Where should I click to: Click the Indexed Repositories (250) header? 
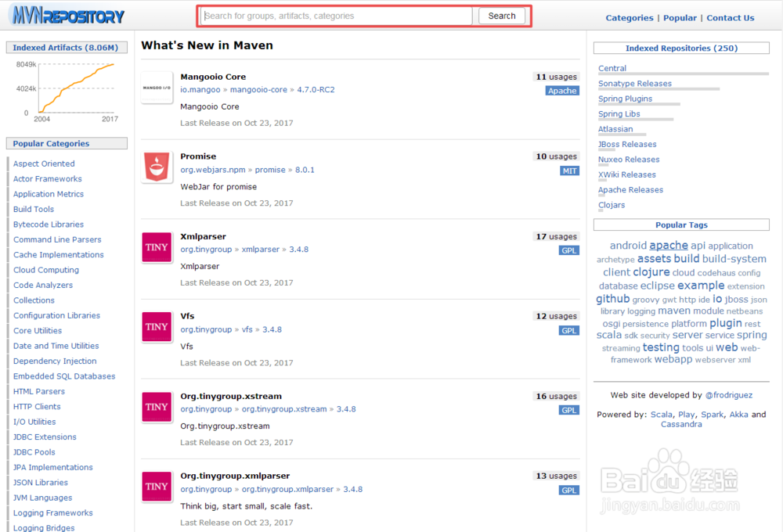tap(681, 48)
